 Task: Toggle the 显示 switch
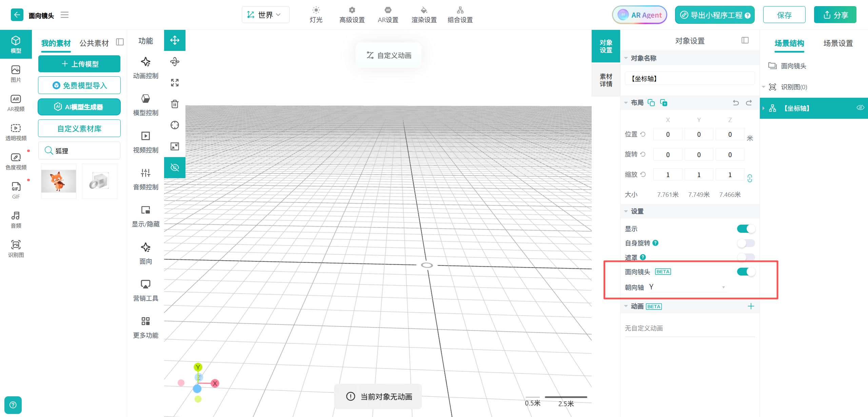click(746, 229)
